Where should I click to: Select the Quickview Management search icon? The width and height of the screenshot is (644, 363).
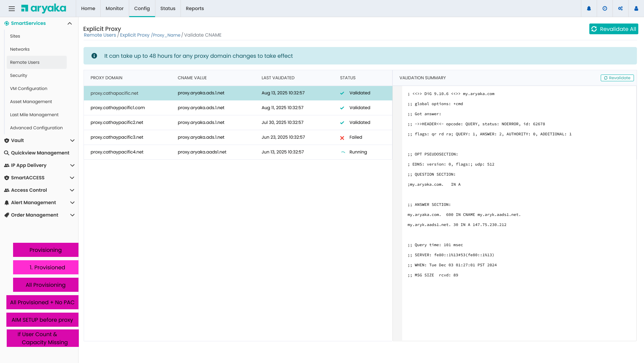(x=6, y=153)
